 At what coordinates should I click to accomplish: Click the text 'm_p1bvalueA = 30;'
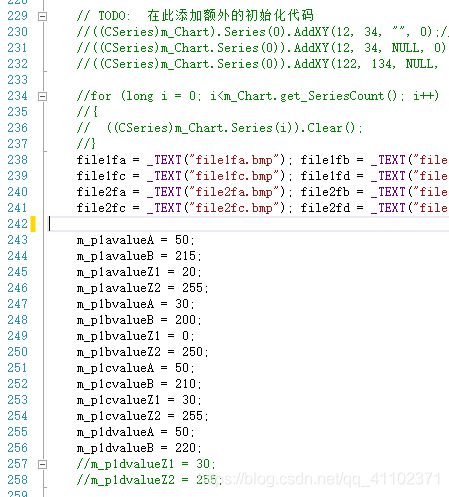[135, 304]
